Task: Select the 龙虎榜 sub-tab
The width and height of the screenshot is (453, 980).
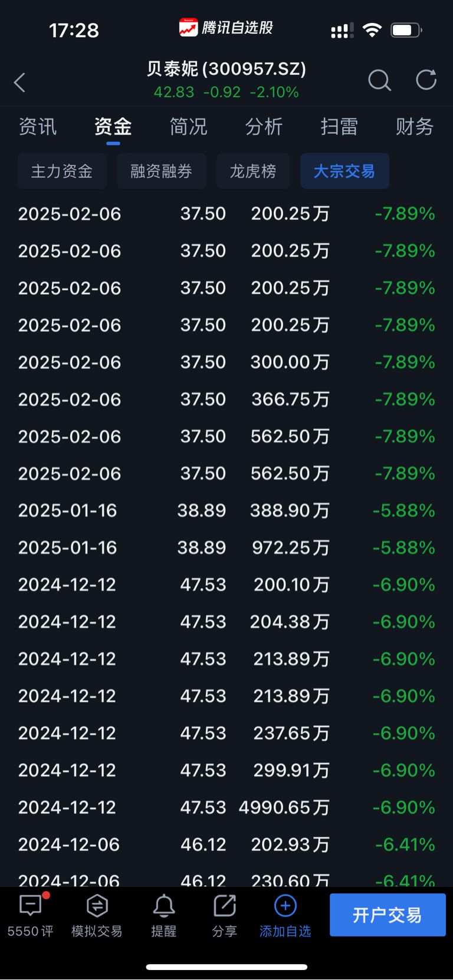Action: pos(253,171)
